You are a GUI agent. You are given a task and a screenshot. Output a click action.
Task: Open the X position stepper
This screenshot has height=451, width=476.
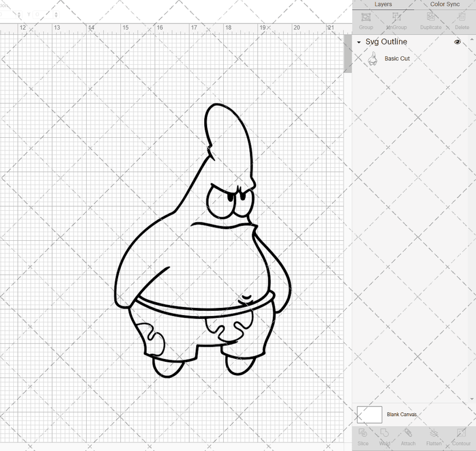(19, 14)
